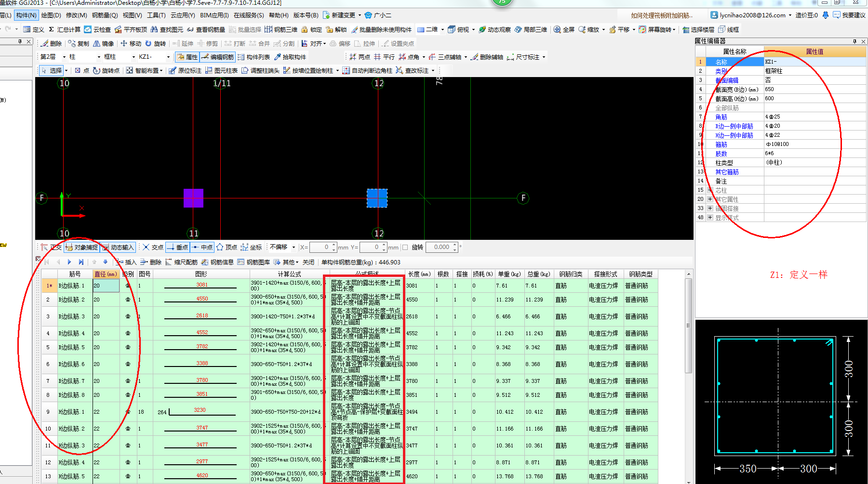Toggle 中点 midpoint snap
Viewport: 868px width, 484px height.
202,247
